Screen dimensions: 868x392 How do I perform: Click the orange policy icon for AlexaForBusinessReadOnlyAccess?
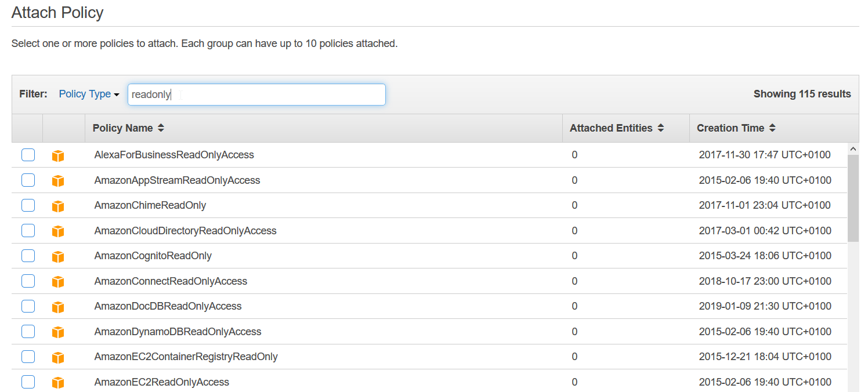(57, 156)
